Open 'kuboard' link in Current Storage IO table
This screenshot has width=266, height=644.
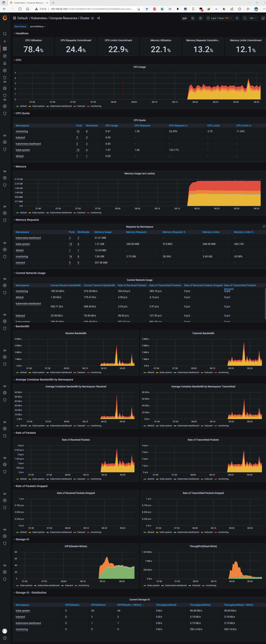click(x=20, y=617)
